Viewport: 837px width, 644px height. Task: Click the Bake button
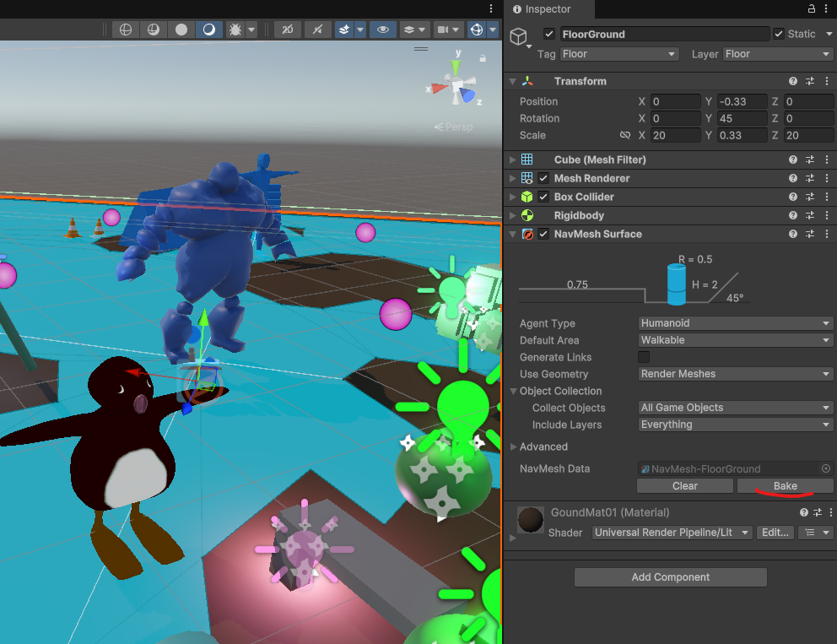point(786,486)
